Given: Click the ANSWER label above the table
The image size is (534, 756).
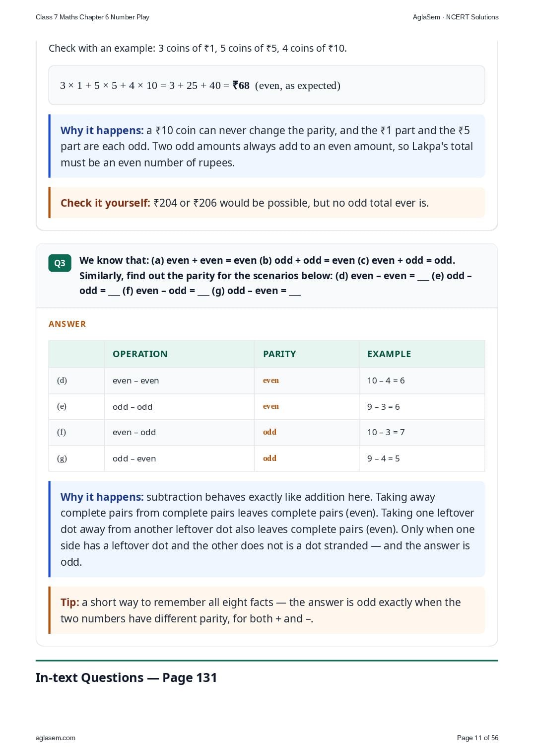Looking at the screenshot, I should [x=67, y=324].
